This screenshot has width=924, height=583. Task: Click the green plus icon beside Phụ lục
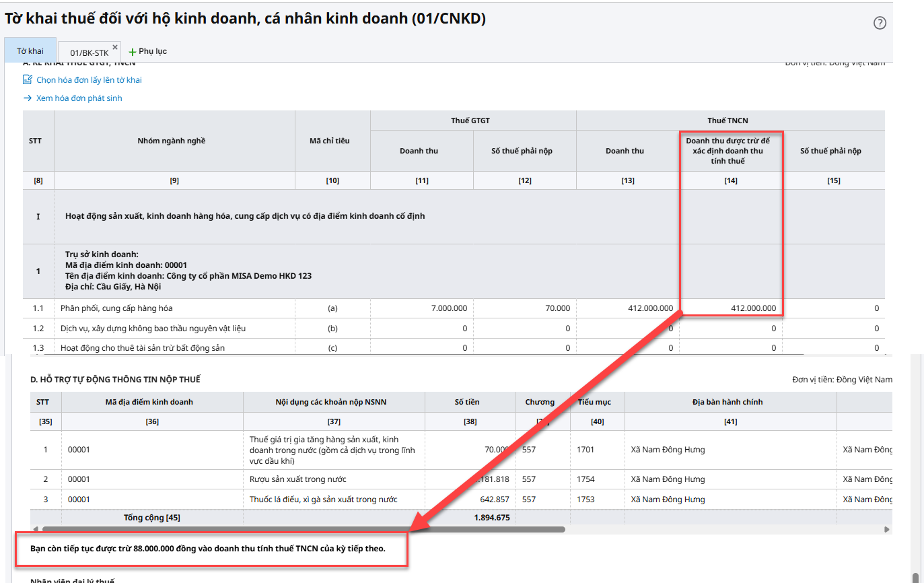point(132,52)
